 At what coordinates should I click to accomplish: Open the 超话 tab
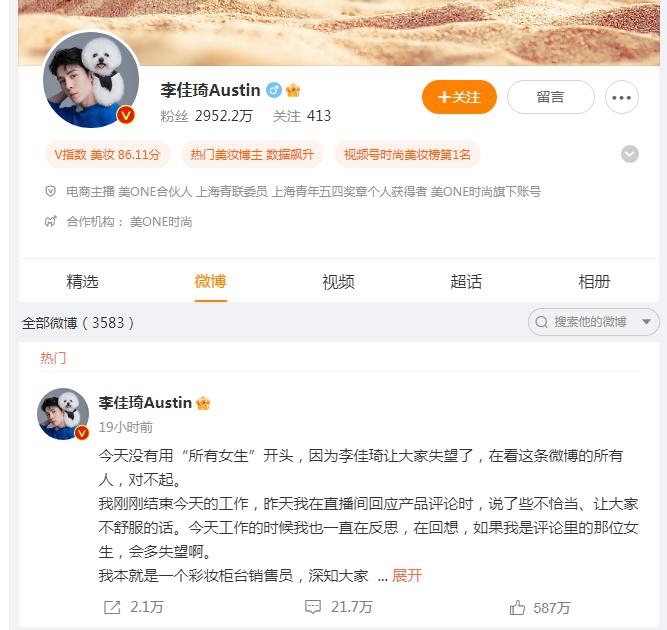(x=466, y=282)
